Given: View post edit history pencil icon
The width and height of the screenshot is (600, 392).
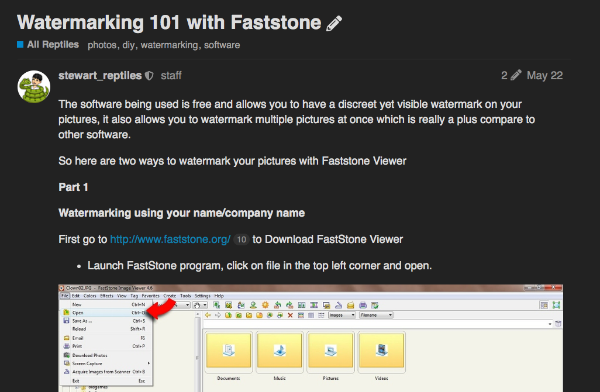Looking at the screenshot, I should [x=516, y=75].
